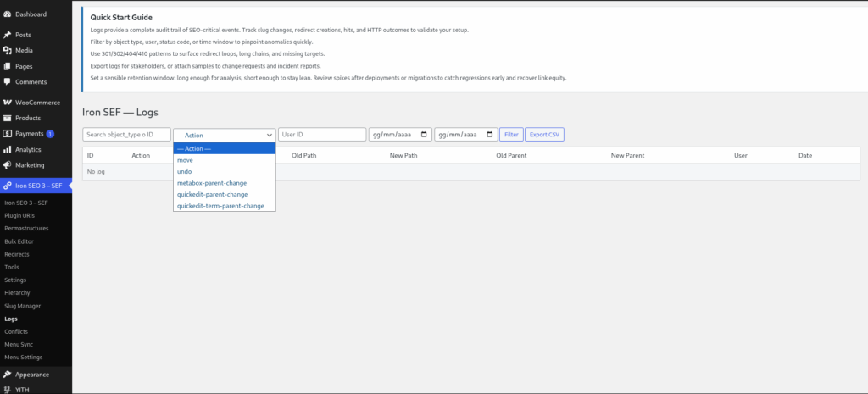Click the Media icon in sidebar
868x394 pixels.
coord(8,50)
